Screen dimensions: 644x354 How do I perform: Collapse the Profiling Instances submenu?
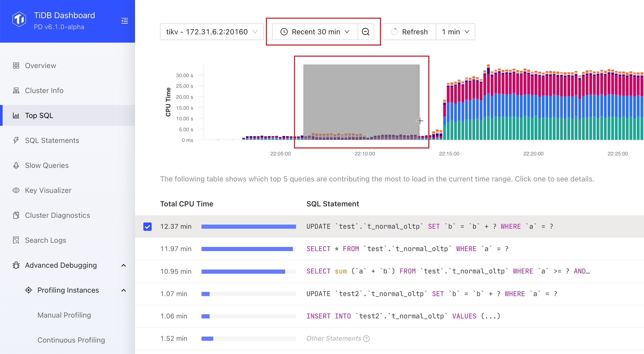(x=124, y=290)
